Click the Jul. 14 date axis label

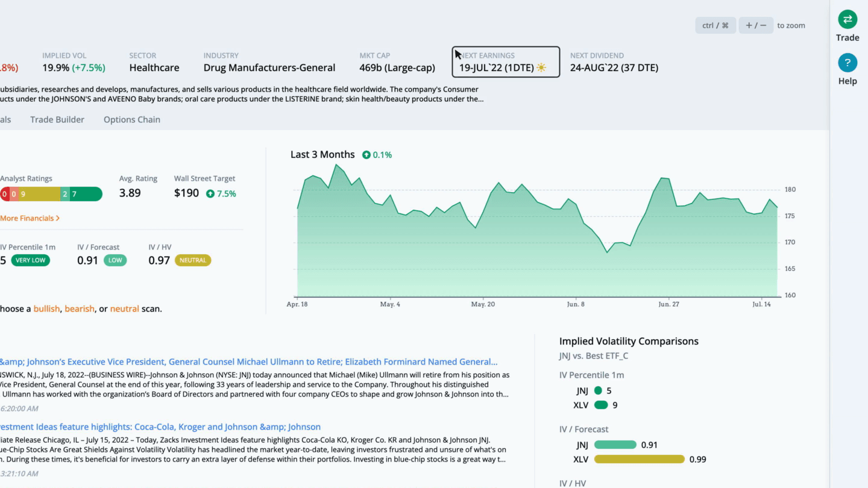tap(761, 304)
